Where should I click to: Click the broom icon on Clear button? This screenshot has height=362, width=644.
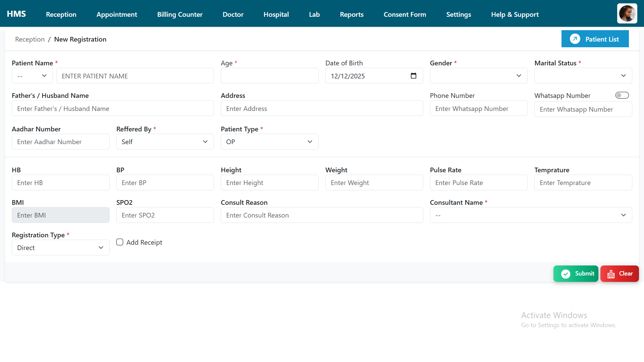pos(611,274)
